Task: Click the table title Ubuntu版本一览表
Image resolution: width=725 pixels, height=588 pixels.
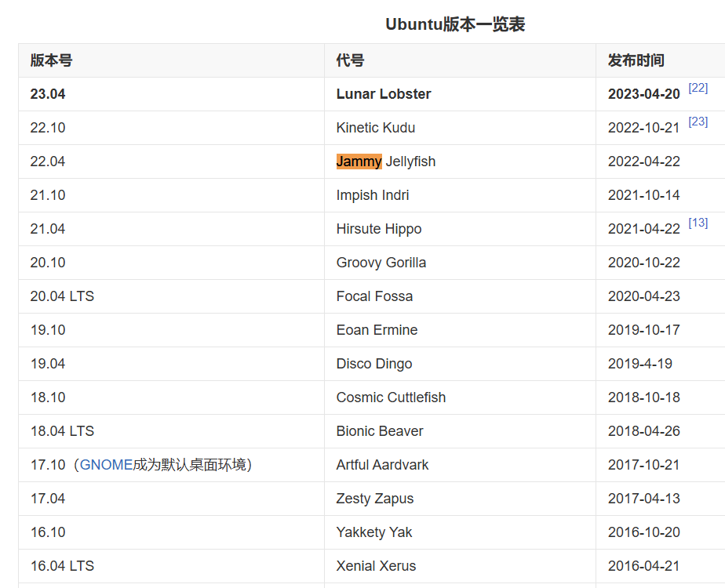Action: click(x=455, y=24)
